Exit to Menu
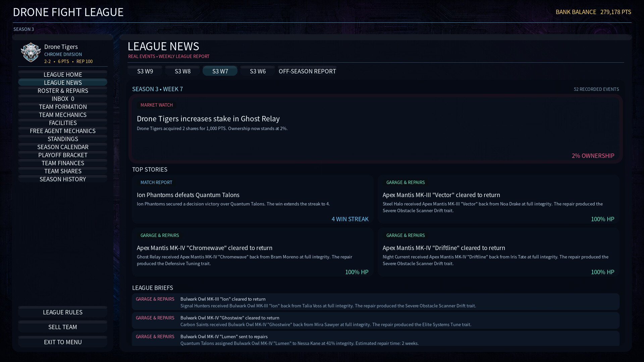 (63, 342)
